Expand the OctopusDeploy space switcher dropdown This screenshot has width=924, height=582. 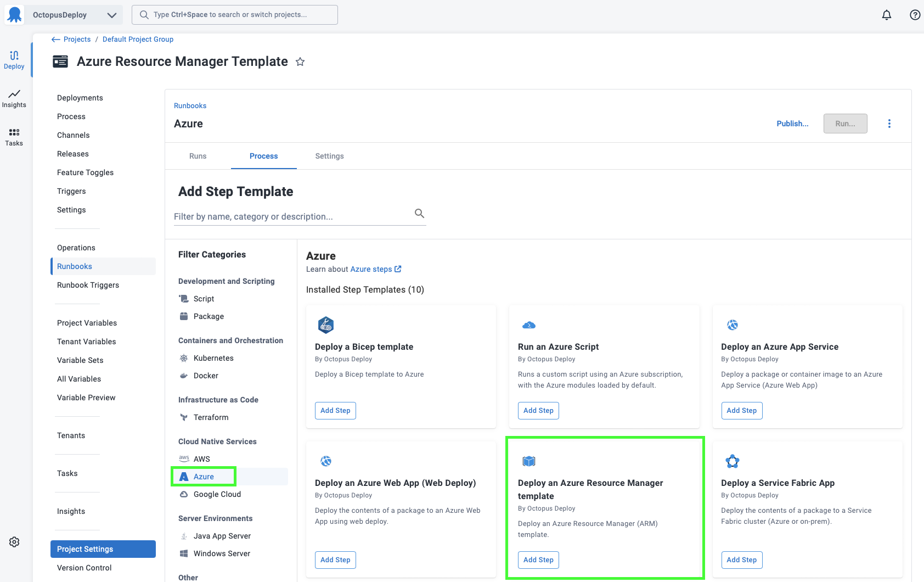point(111,15)
